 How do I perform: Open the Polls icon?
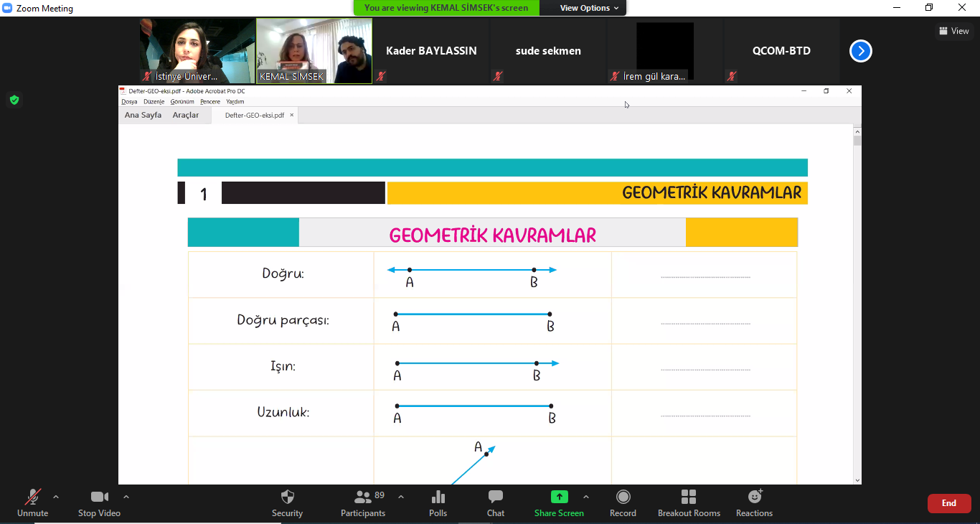[438, 497]
